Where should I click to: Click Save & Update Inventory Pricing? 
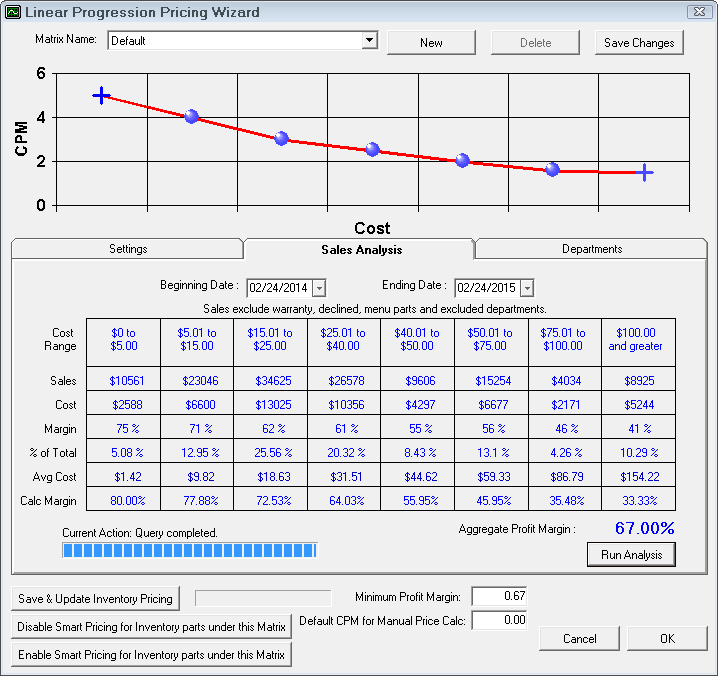96,599
